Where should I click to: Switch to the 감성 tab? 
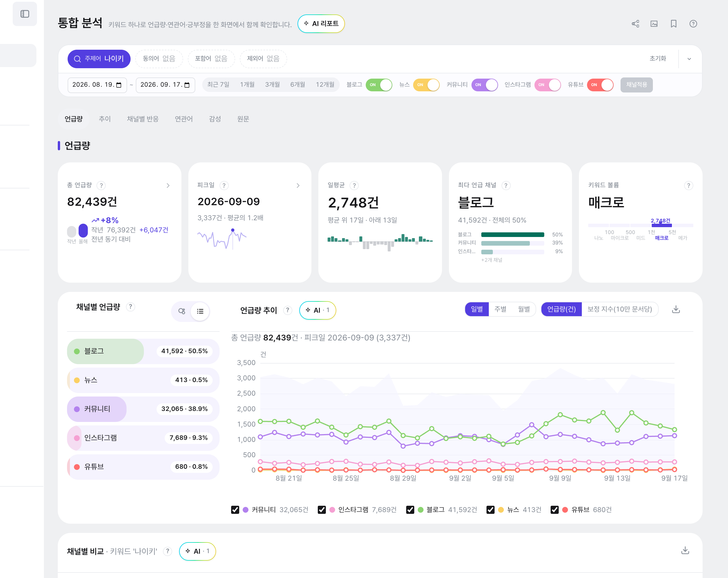point(215,119)
